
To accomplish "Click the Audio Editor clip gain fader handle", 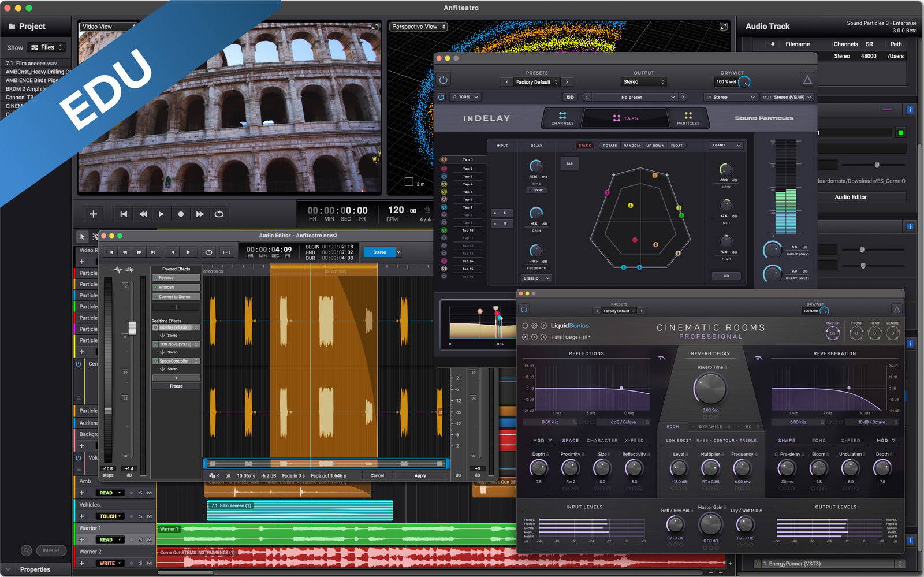I will (x=132, y=328).
